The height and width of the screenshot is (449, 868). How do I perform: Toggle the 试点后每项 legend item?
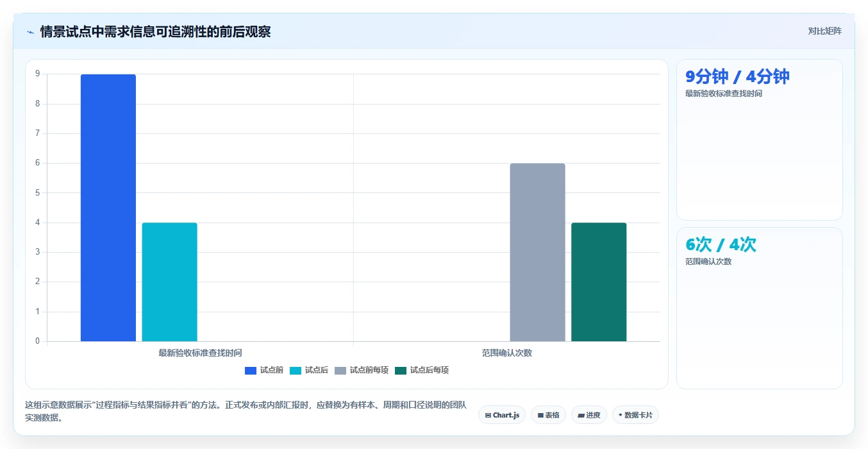click(x=422, y=370)
